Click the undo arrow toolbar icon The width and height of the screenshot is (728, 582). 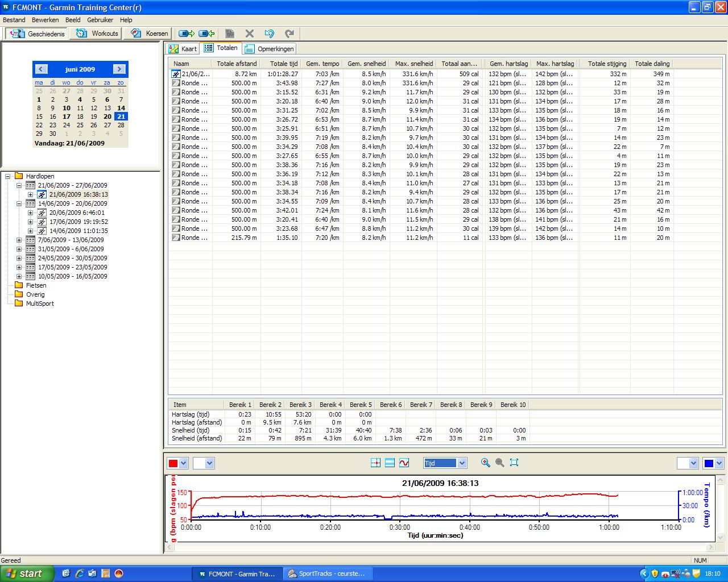click(270, 34)
